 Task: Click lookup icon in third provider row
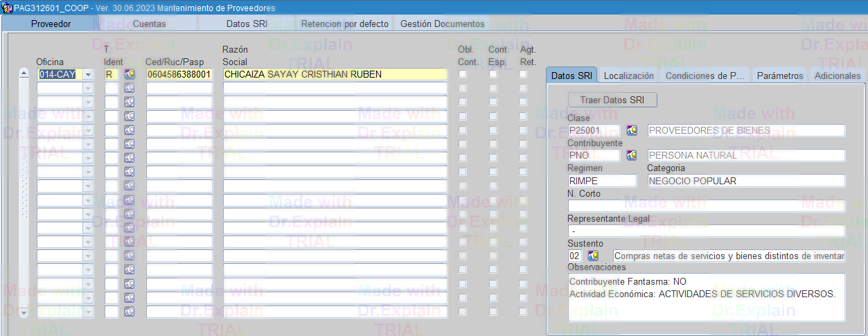point(130,102)
